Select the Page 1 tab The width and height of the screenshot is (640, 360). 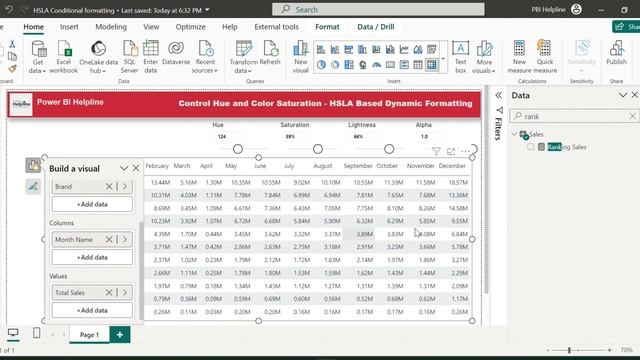click(x=89, y=335)
